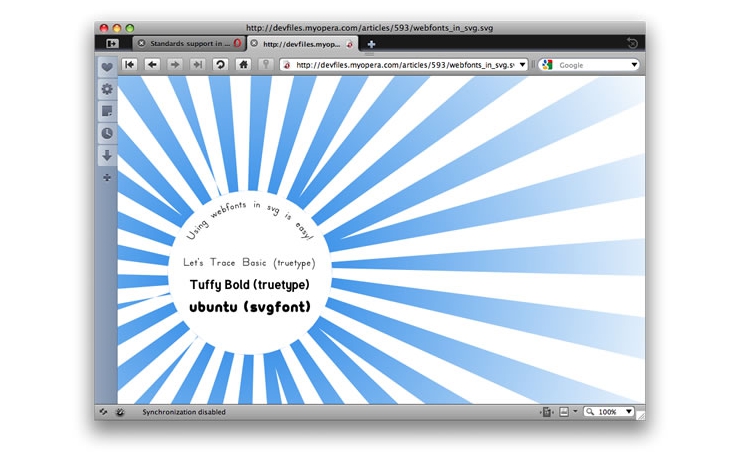Click the Opera Unite status icon
The width and height of the screenshot is (740, 460).
point(120,412)
